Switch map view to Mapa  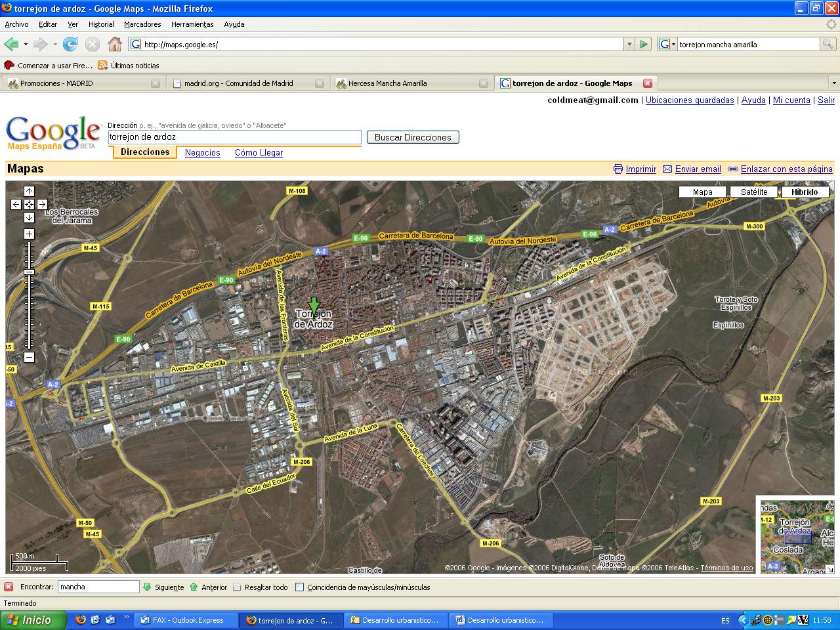pyautogui.click(x=702, y=192)
